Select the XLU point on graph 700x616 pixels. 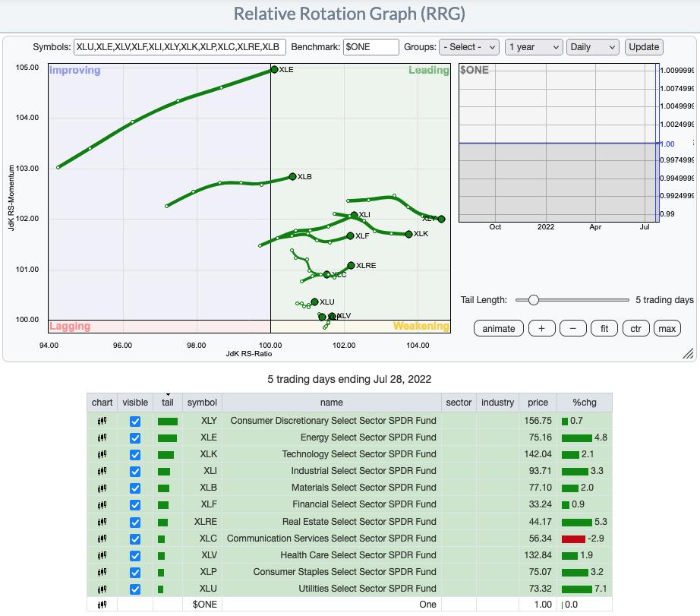pyautogui.click(x=314, y=302)
